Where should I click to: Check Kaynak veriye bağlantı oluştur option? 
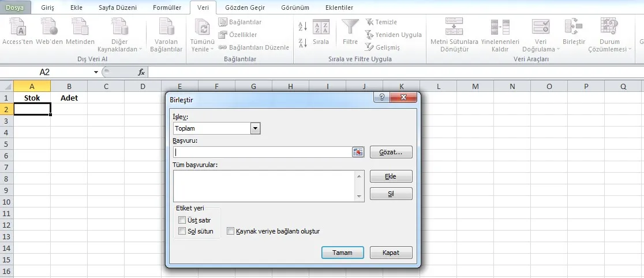231,231
